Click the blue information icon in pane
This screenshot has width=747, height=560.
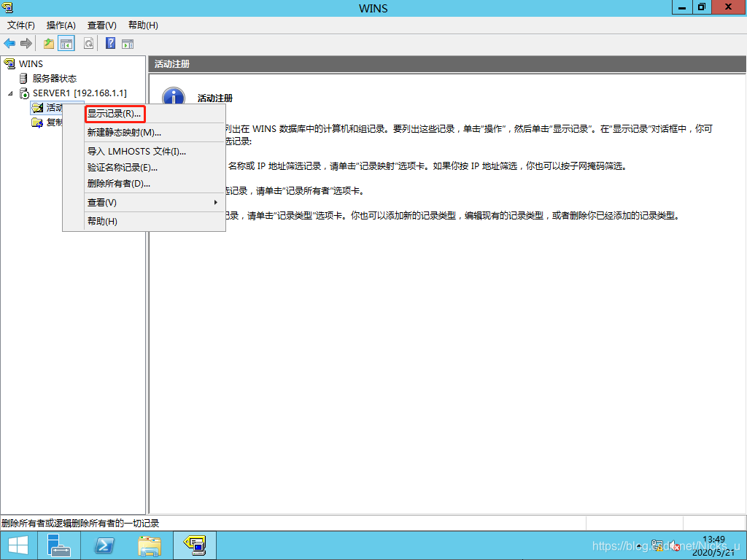pos(174,97)
